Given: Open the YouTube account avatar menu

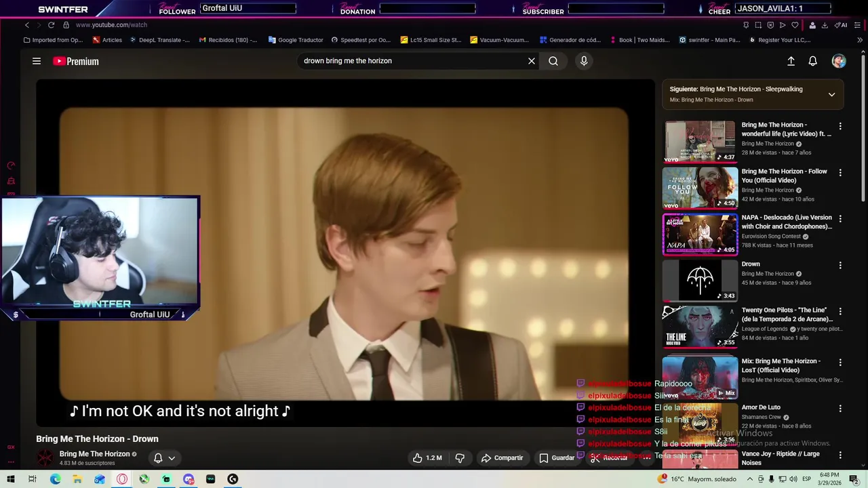Looking at the screenshot, I should [x=839, y=61].
